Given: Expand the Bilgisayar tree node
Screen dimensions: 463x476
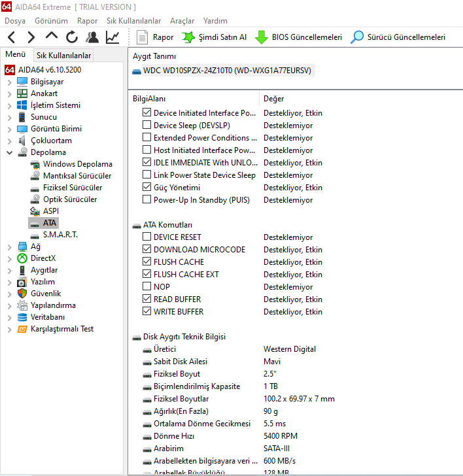Looking at the screenshot, I should pos(9,82).
